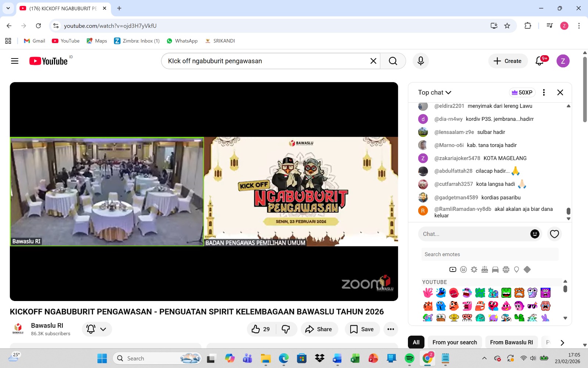Select From Bawaslu RI chip

(511, 342)
